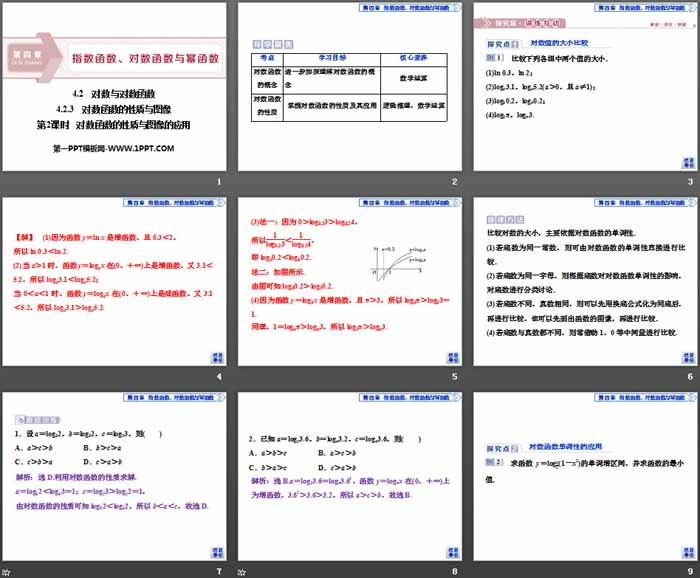Click '对数值的大小比较' heading on slide 3
The height and width of the screenshot is (578, 700).
pyautogui.click(x=559, y=43)
